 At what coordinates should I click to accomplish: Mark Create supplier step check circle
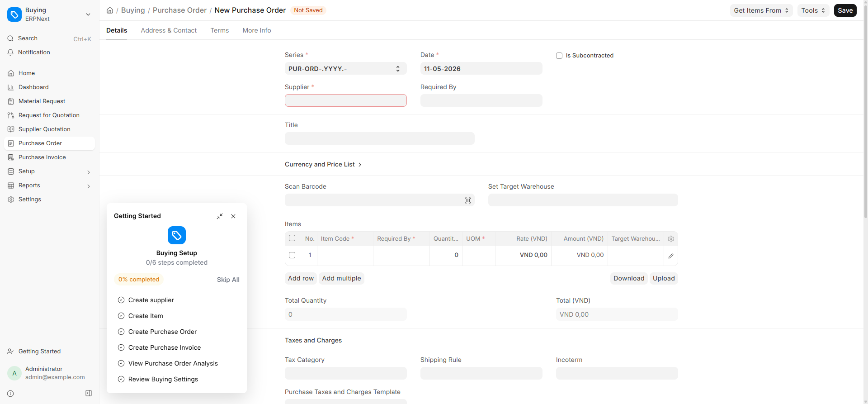121,300
